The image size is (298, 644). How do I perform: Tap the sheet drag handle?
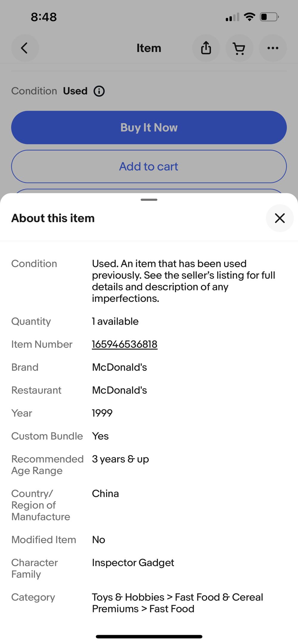click(149, 200)
